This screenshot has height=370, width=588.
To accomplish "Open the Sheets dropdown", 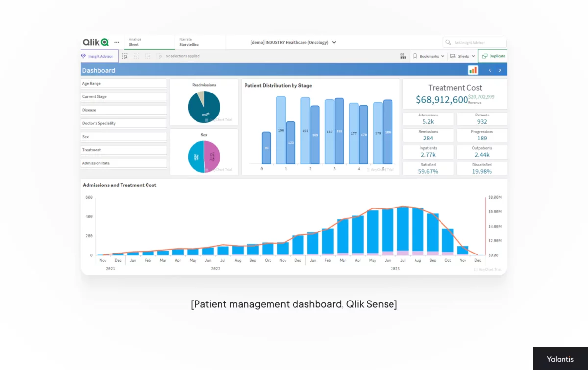I will [461, 56].
